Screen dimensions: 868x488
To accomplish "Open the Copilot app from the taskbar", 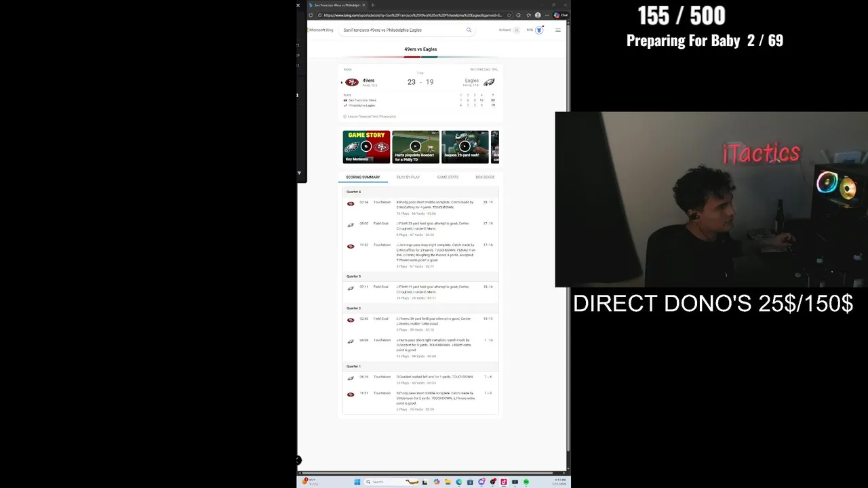I will (437, 482).
